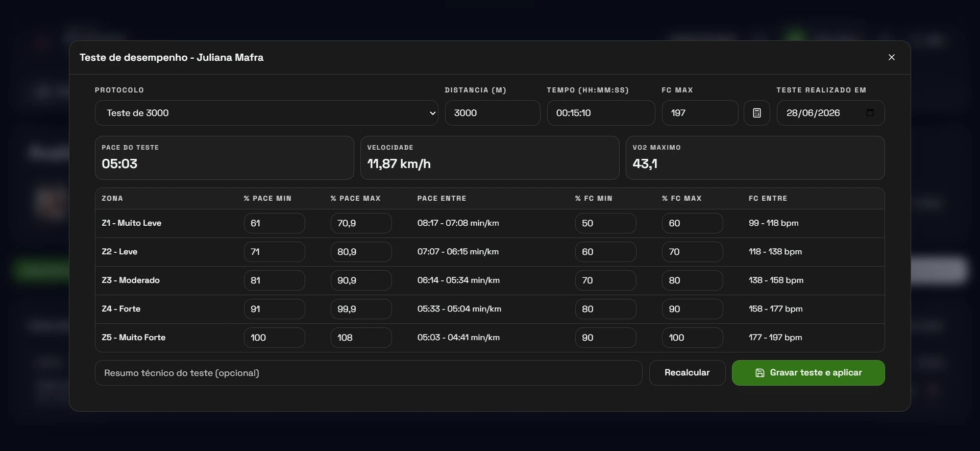Edit Z2 Leve % pace max value 80,9
The height and width of the screenshot is (451, 980).
coord(361,252)
